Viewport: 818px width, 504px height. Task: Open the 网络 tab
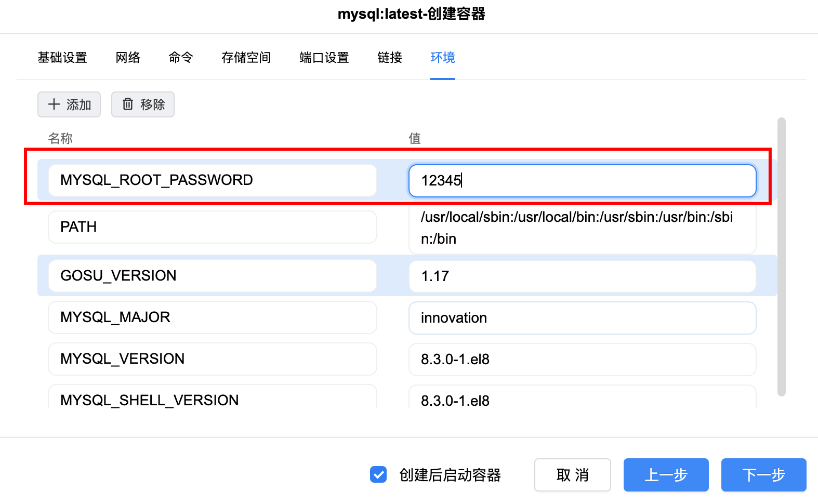click(128, 58)
